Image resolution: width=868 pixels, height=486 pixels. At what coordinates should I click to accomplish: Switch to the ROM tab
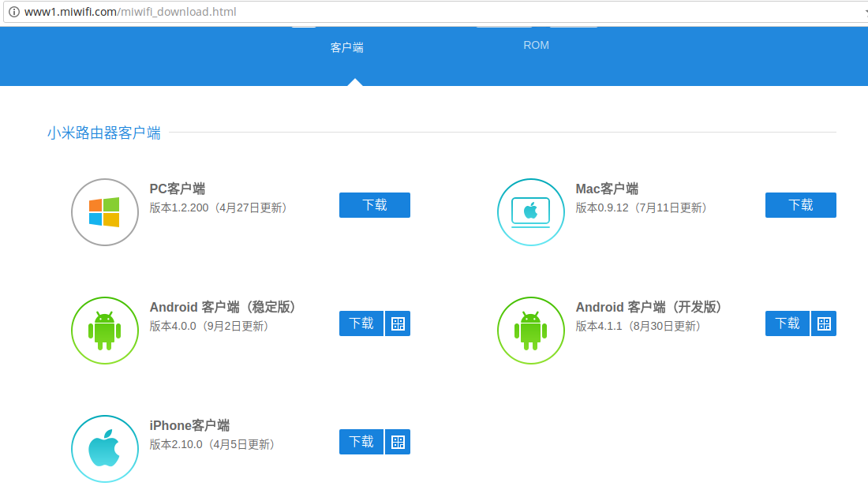[537, 46]
